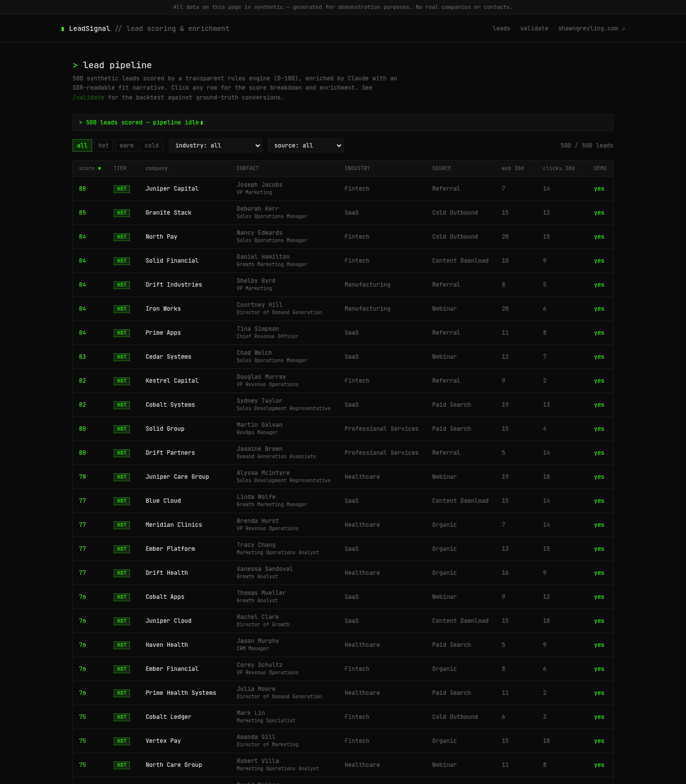Click the DEMO column header

pos(600,169)
